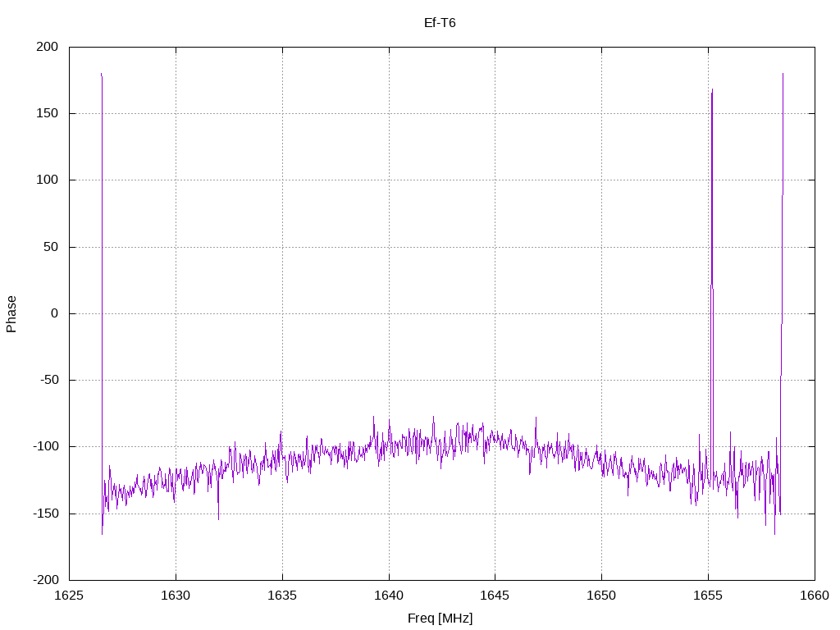Viewport: 840px width, 630px height.
Task: Click the Phase y-axis label
Action: 11,314
